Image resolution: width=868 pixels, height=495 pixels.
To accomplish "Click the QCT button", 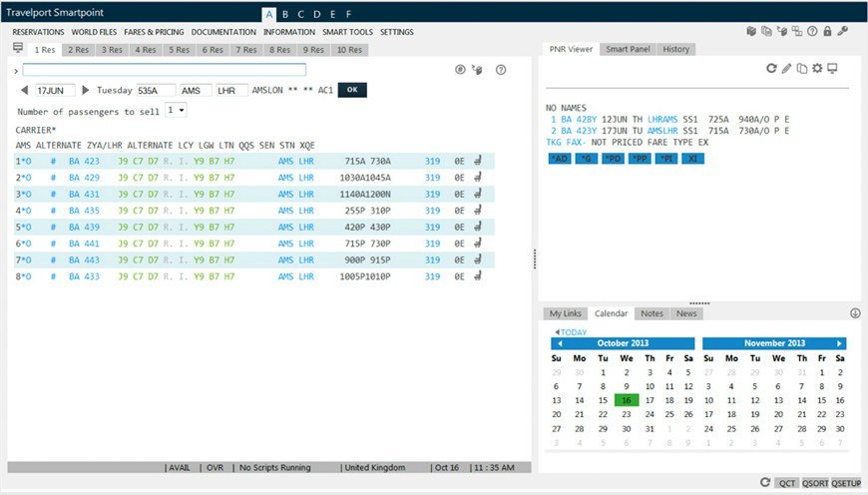I will point(787,483).
